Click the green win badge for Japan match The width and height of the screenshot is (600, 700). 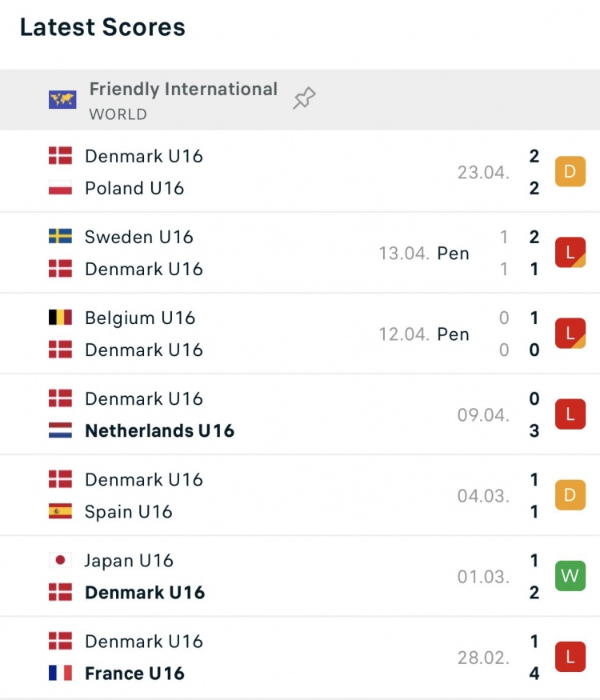570,576
